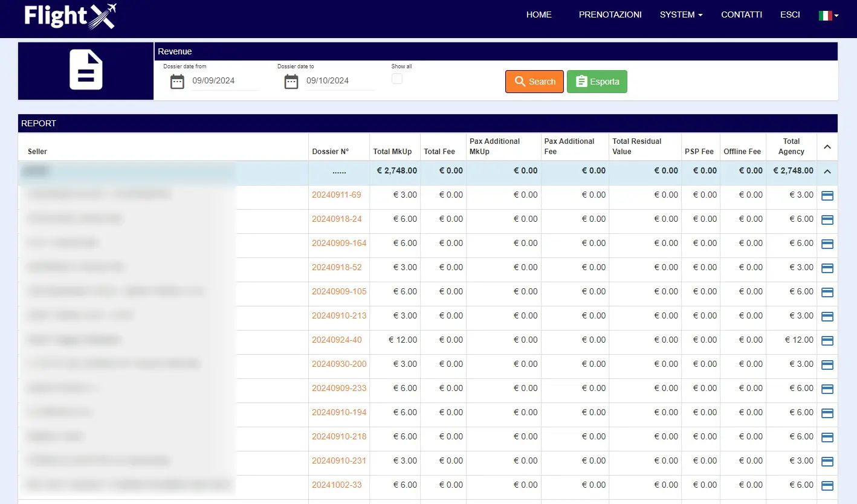This screenshot has height=504, width=857.
Task: Go to PRENOTAZIONI in the navbar
Action: (x=610, y=15)
